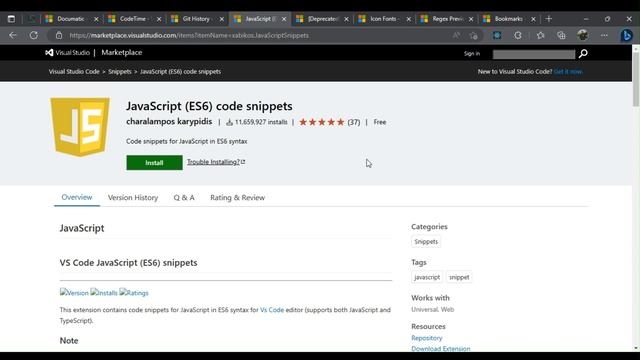Close the Regex Preview tab
Viewport: 640px width, 360px height.
pos(471,19)
